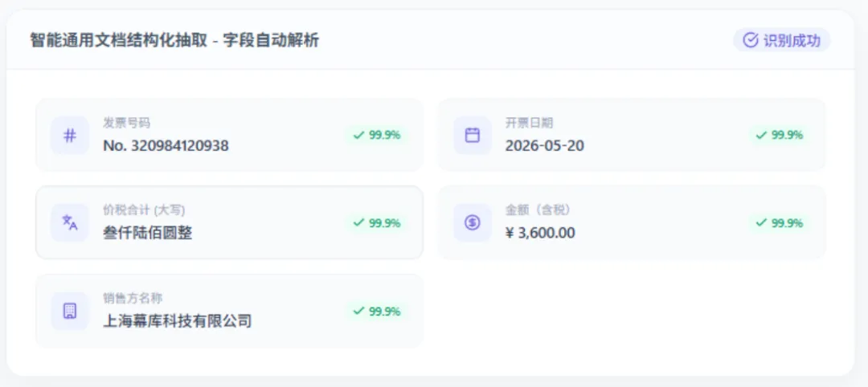Screen dimensions: 868x387
Task: Select the date value 2026-05-20
Action: tap(545, 146)
